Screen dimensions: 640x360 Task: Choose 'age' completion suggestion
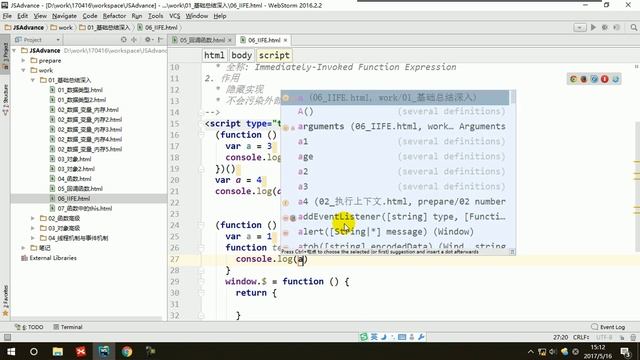395,157
